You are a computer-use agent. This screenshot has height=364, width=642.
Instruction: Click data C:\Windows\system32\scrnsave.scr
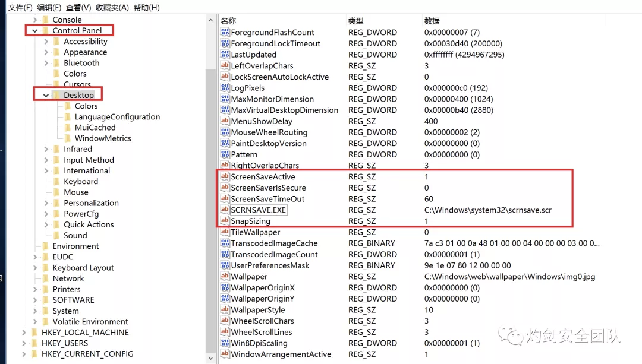487,210
